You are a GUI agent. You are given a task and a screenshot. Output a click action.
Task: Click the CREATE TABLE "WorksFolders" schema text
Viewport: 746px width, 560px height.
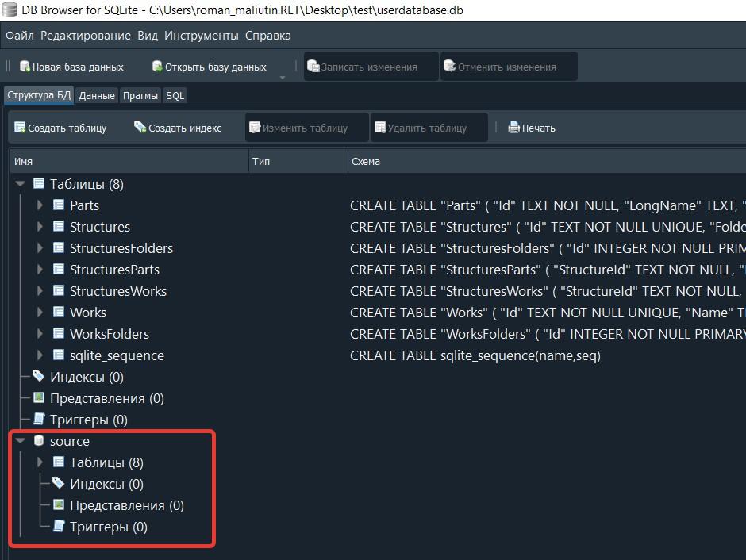tap(548, 334)
